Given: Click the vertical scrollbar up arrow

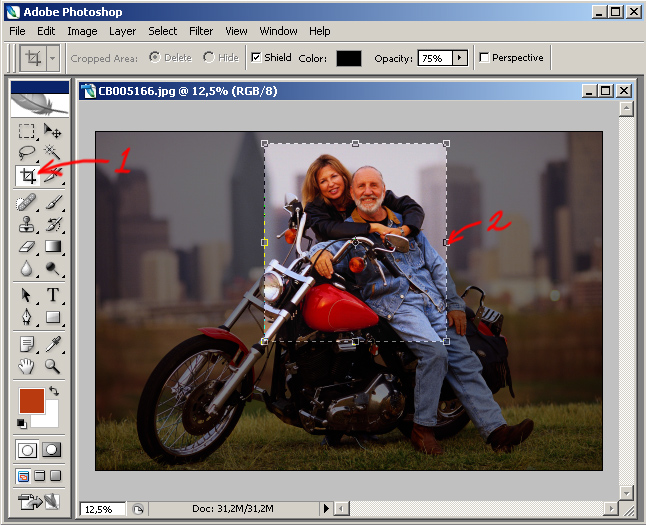Looking at the screenshot, I should click(x=626, y=109).
